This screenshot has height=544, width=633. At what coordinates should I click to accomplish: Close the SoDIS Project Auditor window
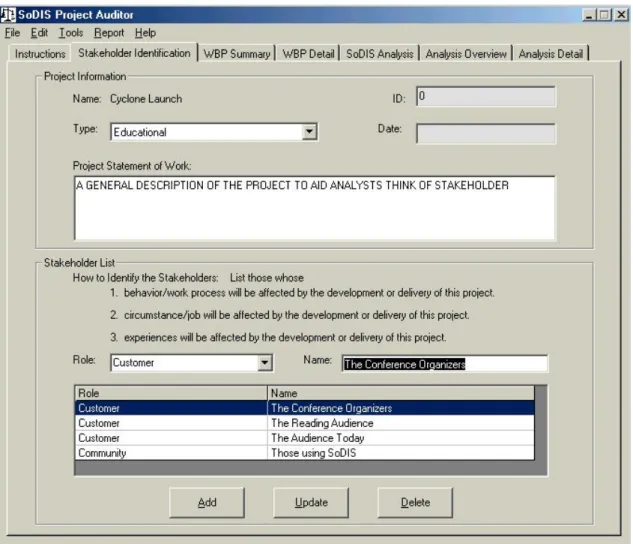621,15
